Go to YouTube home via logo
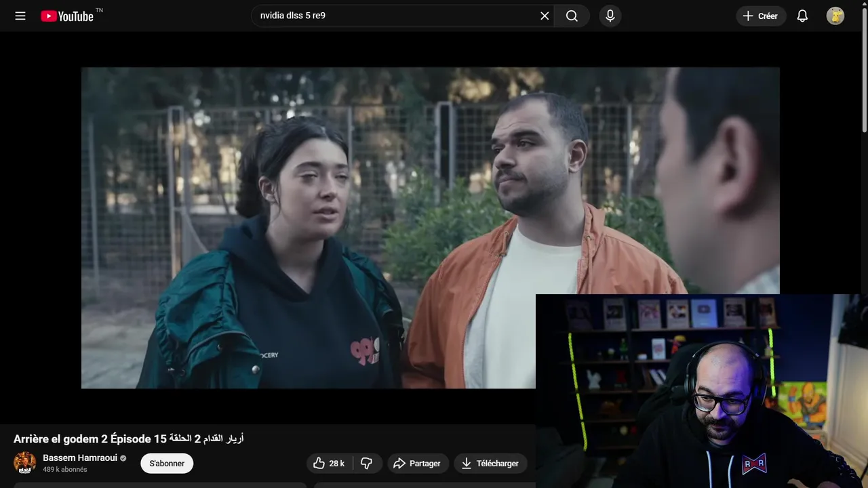This screenshot has height=488, width=868. [x=66, y=16]
